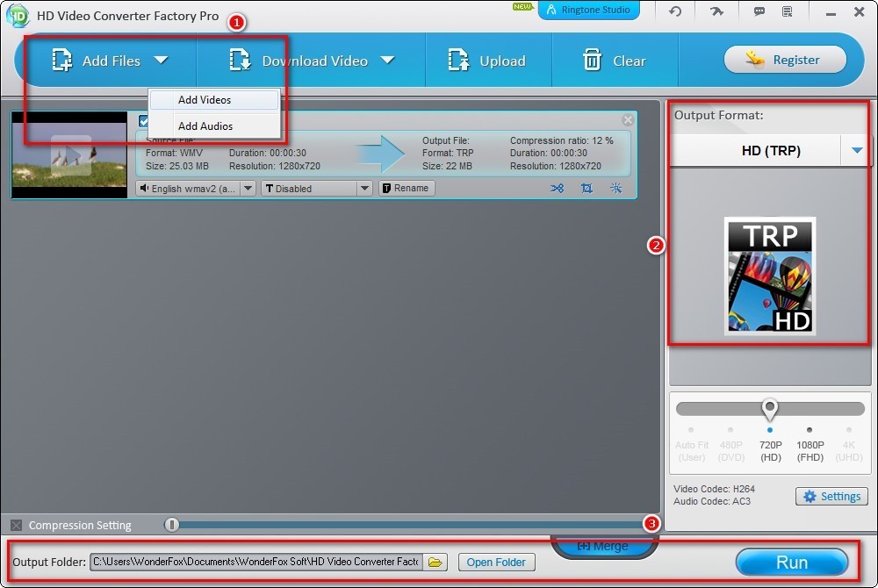Open the Add Files dropdown arrow
This screenshot has height=588, width=878.
coord(161,60)
